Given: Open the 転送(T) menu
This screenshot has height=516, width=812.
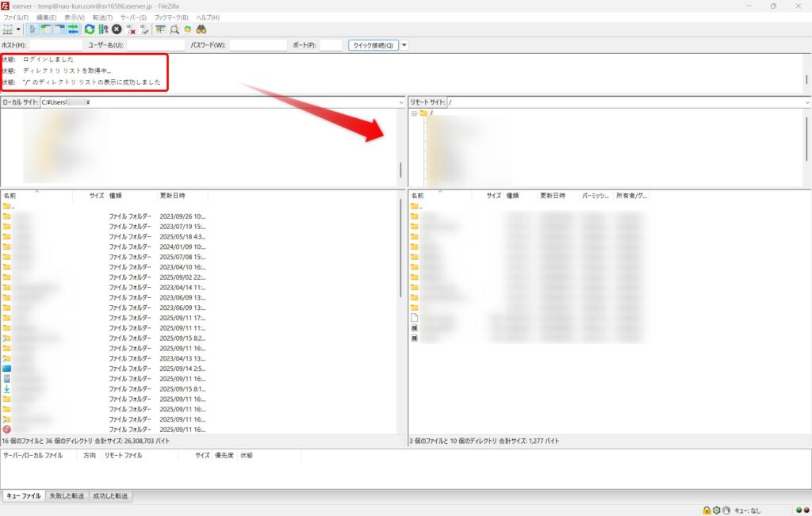Looking at the screenshot, I should [102, 17].
